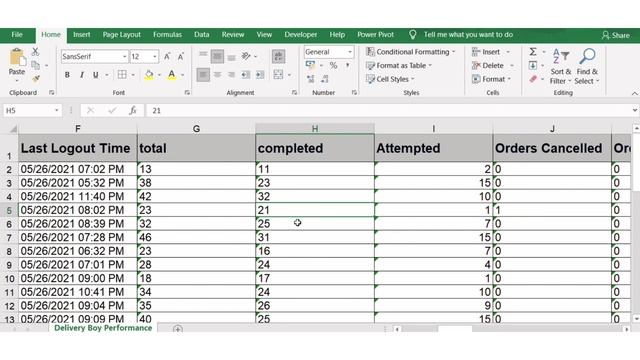Apply the font color A swatch
The image size is (640, 360).
point(172,75)
